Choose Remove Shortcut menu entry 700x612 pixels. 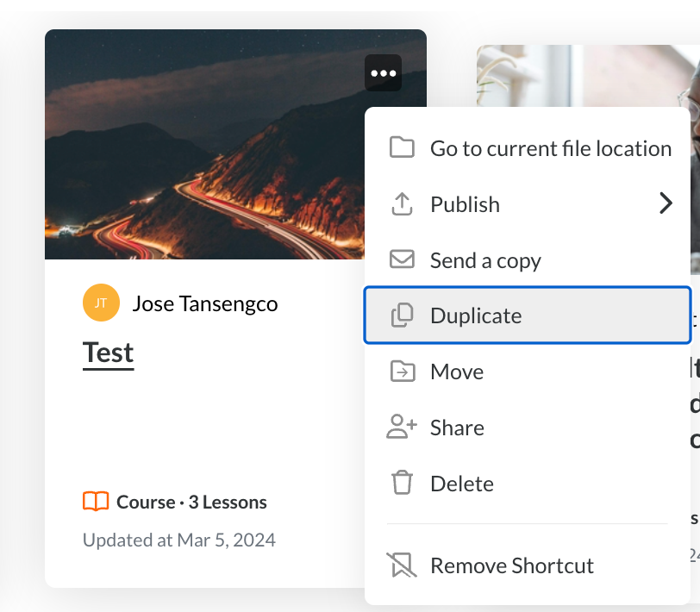tap(512, 565)
